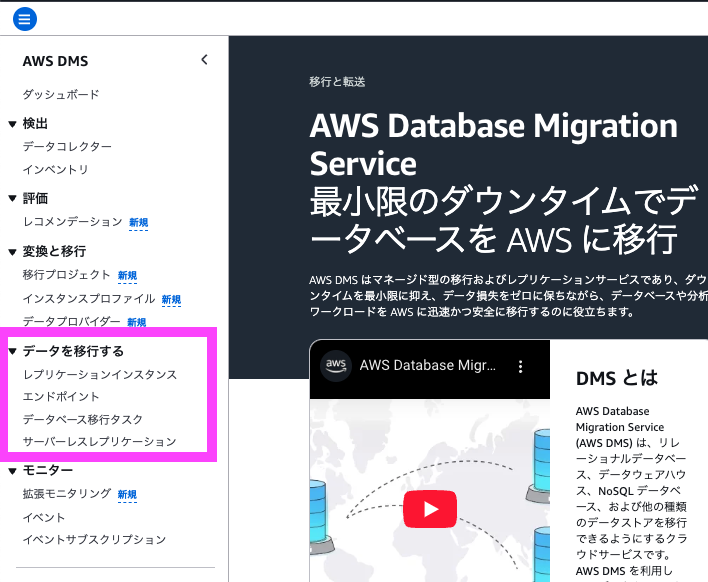This screenshot has height=582, width=708.
Task: Click the AWS Database Migration Service heading
Action: tap(494, 144)
